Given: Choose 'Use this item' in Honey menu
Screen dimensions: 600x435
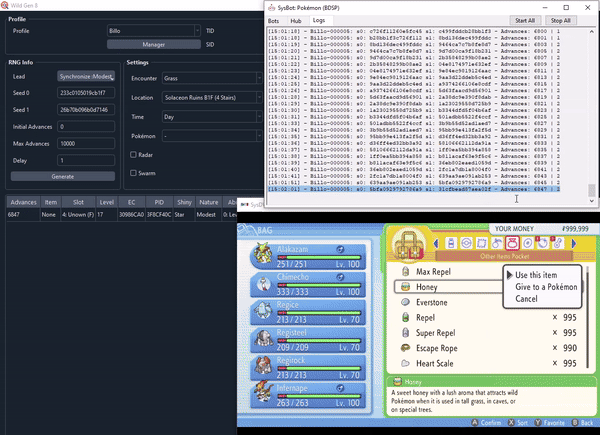Looking at the screenshot, I should 536,275.
